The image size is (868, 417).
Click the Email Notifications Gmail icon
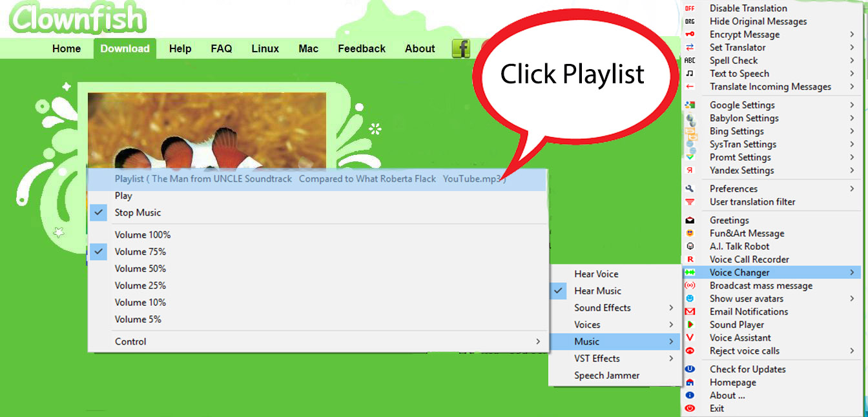(x=690, y=311)
